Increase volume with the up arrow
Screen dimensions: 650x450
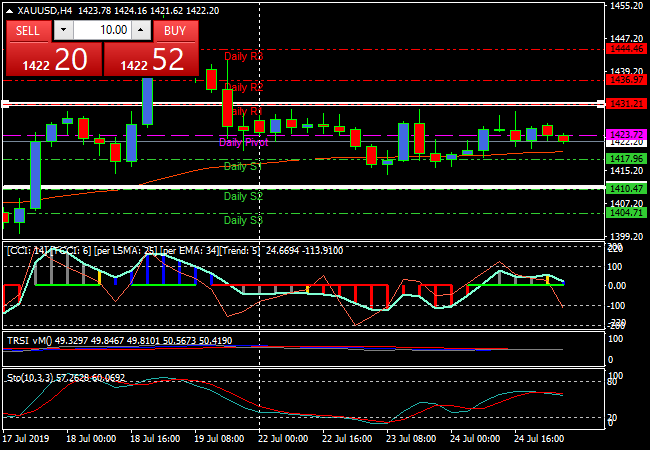[141, 31]
